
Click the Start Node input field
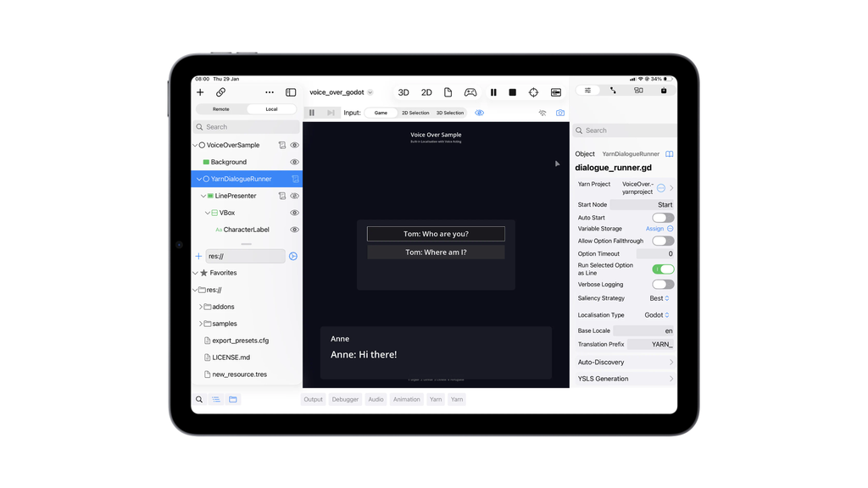(x=642, y=204)
